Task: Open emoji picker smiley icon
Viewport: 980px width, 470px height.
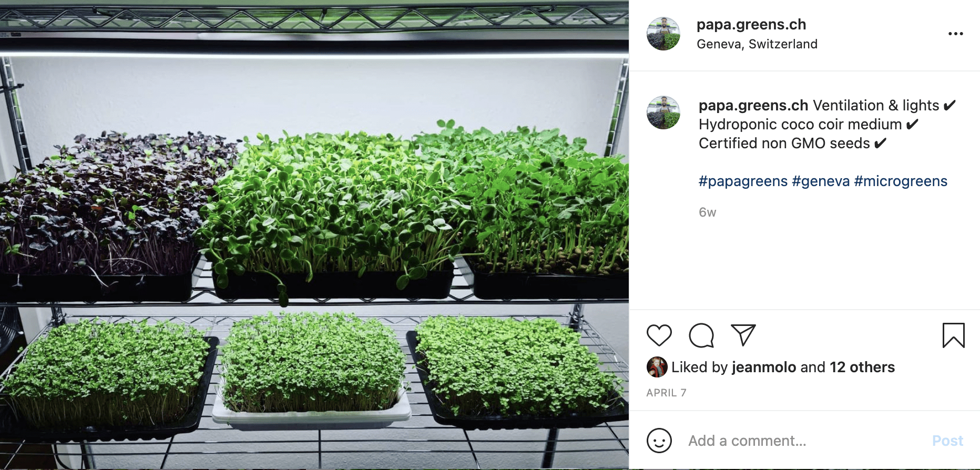Action: 659,441
